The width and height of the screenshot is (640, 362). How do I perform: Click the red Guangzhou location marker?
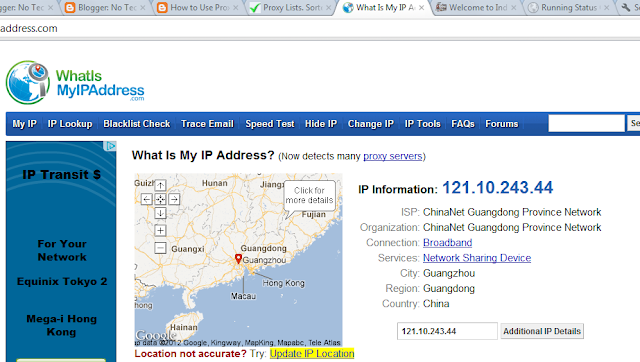238,258
